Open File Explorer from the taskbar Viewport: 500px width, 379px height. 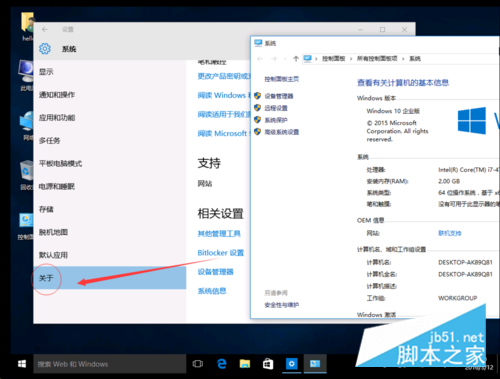coord(245,364)
